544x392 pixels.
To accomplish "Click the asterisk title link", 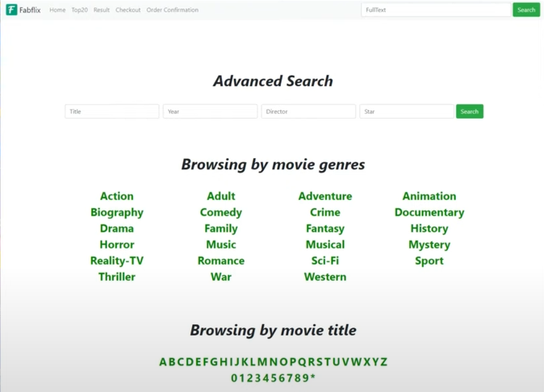I will 312,377.
